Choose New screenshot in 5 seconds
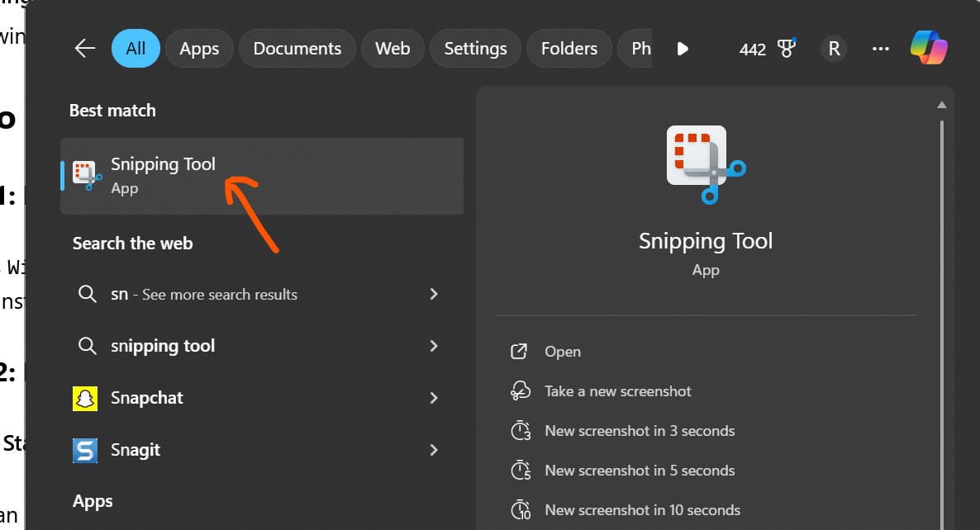 [640, 470]
